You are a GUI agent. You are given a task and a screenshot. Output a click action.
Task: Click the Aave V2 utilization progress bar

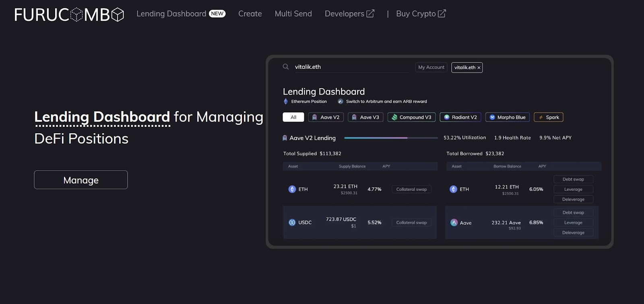391,138
